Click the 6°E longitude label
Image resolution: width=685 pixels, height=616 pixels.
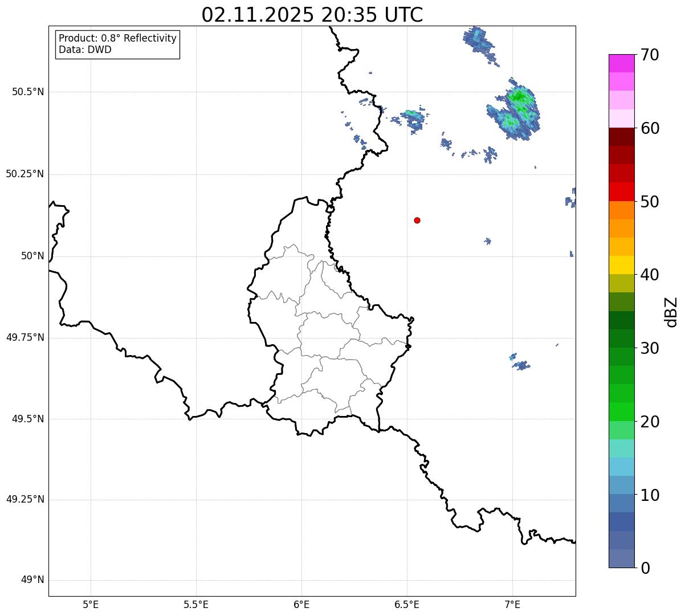pyautogui.click(x=301, y=604)
